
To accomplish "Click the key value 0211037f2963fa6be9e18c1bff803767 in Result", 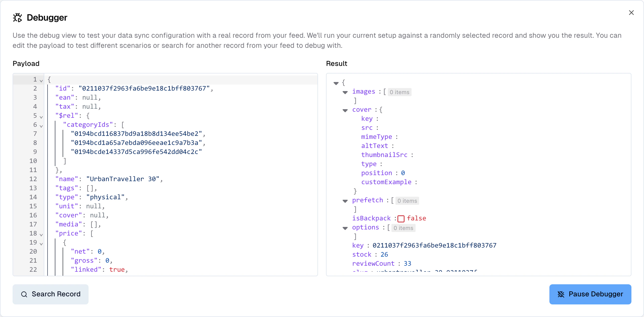I will [x=434, y=246].
